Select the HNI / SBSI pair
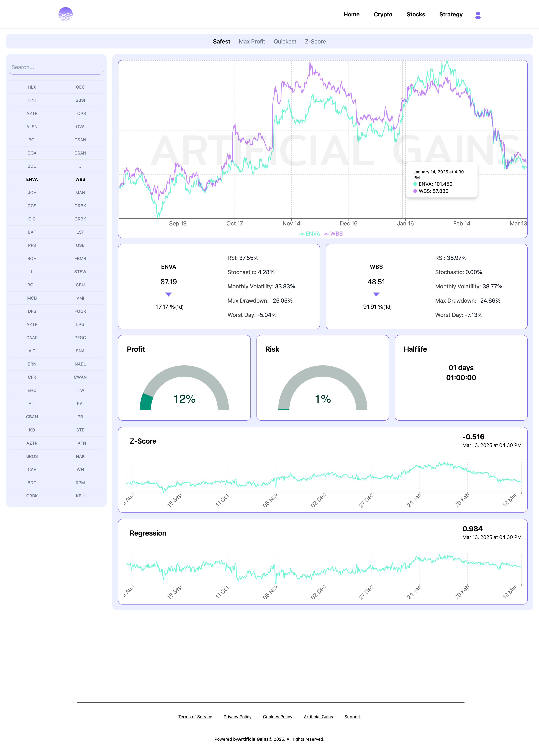The image size is (539, 756). tap(56, 100)
